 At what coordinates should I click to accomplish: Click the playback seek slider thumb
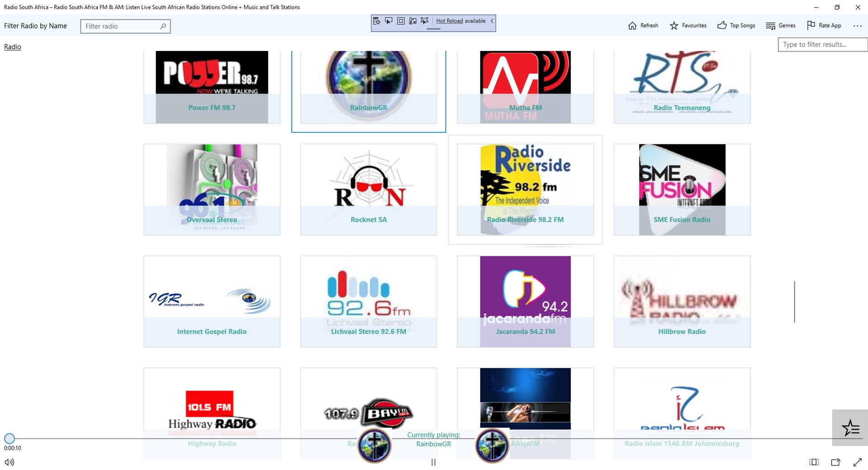click(9, 438)
